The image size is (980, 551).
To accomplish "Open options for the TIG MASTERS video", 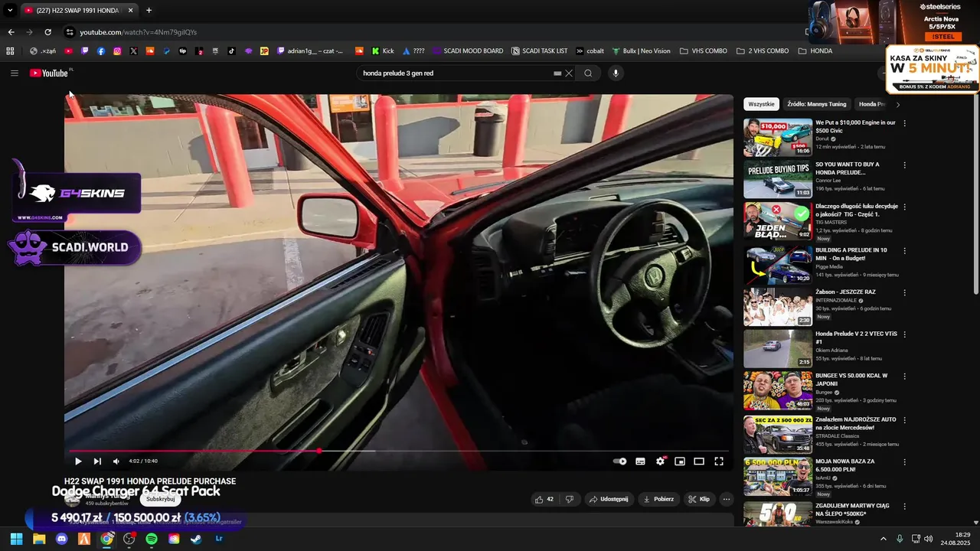I will pyautogui.click(x=904, y=207).
